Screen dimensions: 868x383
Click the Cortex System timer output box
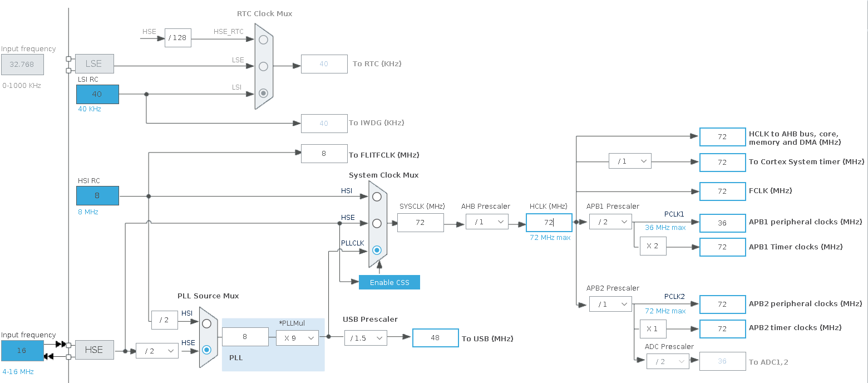click(x=722, y=163)
